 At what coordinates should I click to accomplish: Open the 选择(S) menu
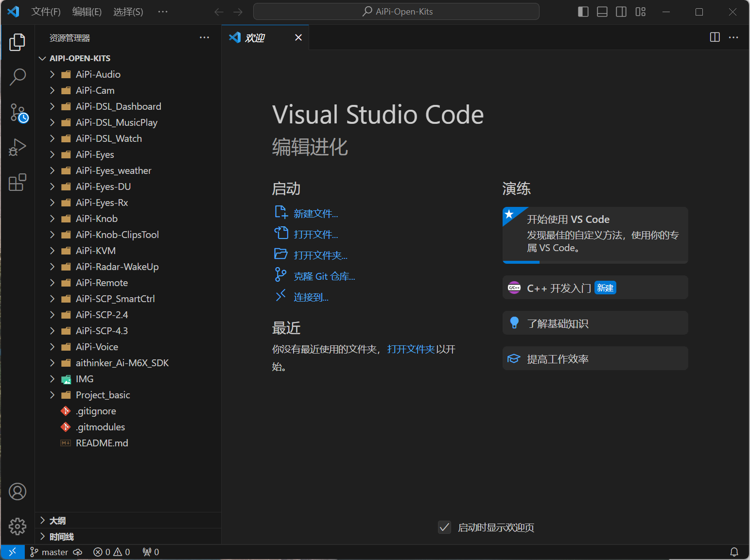click(128, 12)
